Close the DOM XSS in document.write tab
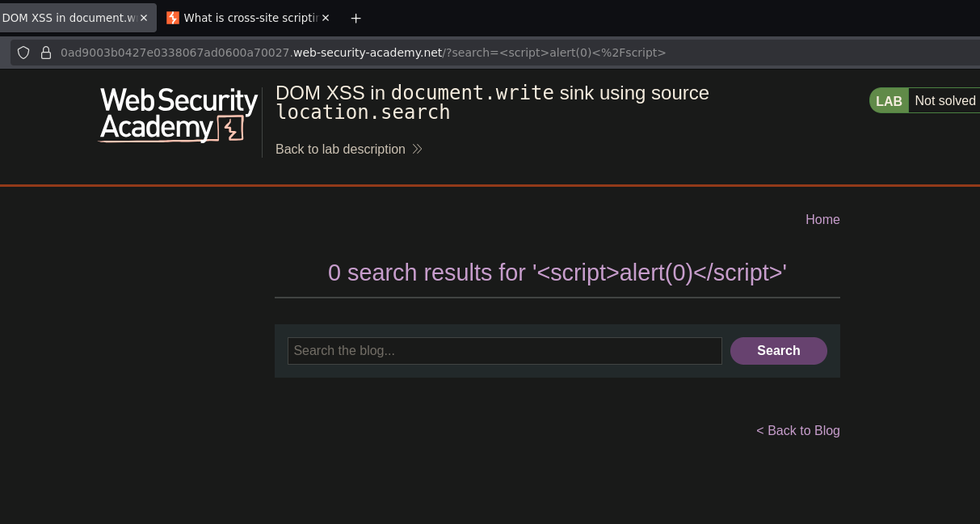The height and width of the screenshot is (524, 980). 144,18
